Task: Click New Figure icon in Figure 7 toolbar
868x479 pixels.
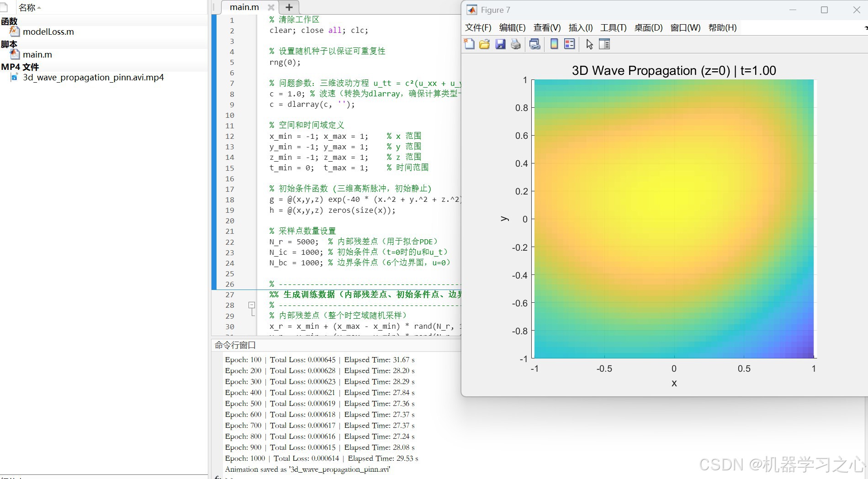Action: pyautogui.click(x=469, y=44)
